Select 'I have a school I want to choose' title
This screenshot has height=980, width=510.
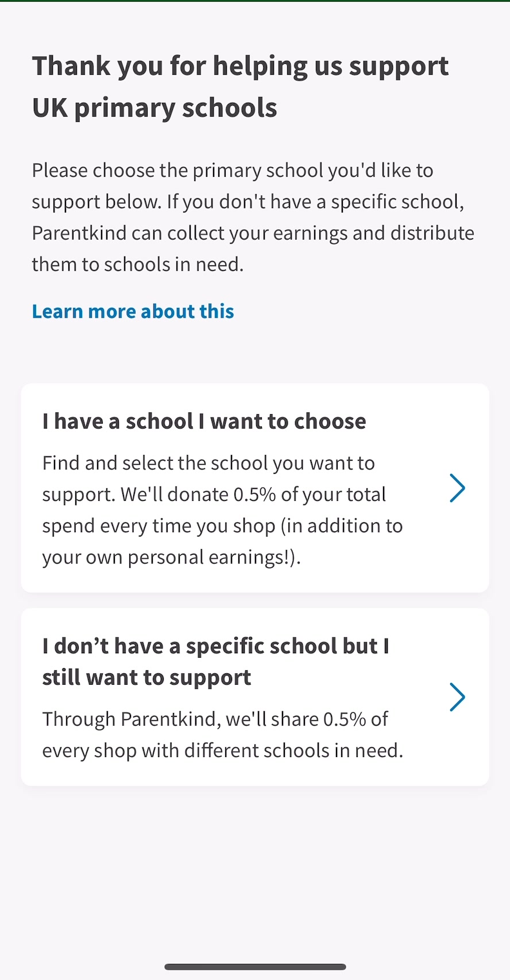[x=204, y=421]
